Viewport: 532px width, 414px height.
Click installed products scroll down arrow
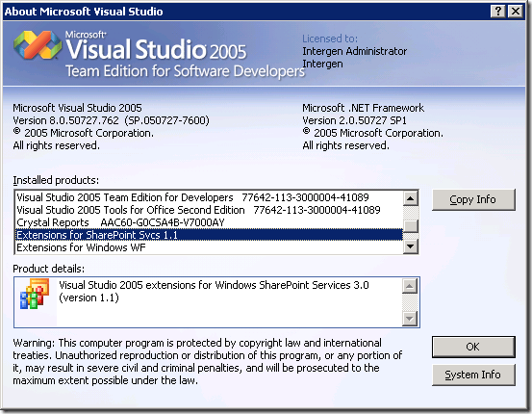(411, 246)
